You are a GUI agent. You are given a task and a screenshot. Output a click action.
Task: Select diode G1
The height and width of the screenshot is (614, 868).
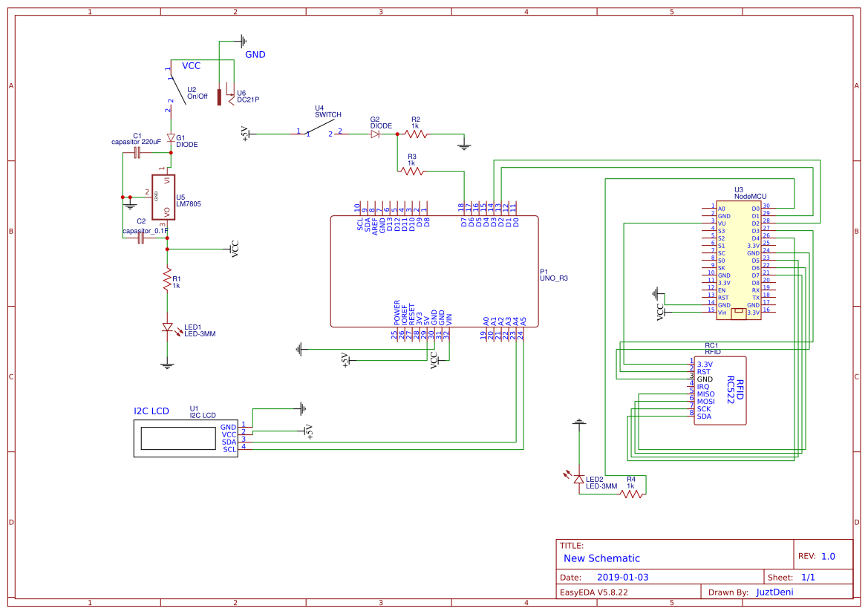pos(171,137)
